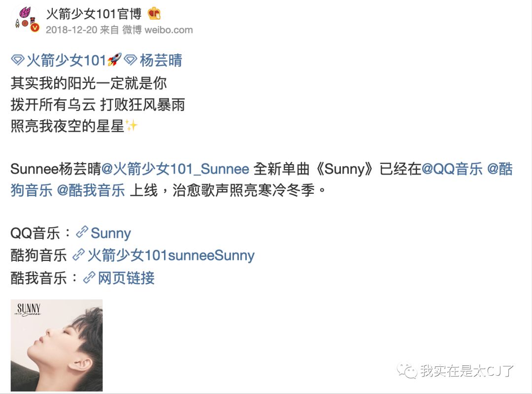This screenshot has width=532, height=394.
Task: Open the 火箭少女101官博 account name
Action: coord(94,14)
